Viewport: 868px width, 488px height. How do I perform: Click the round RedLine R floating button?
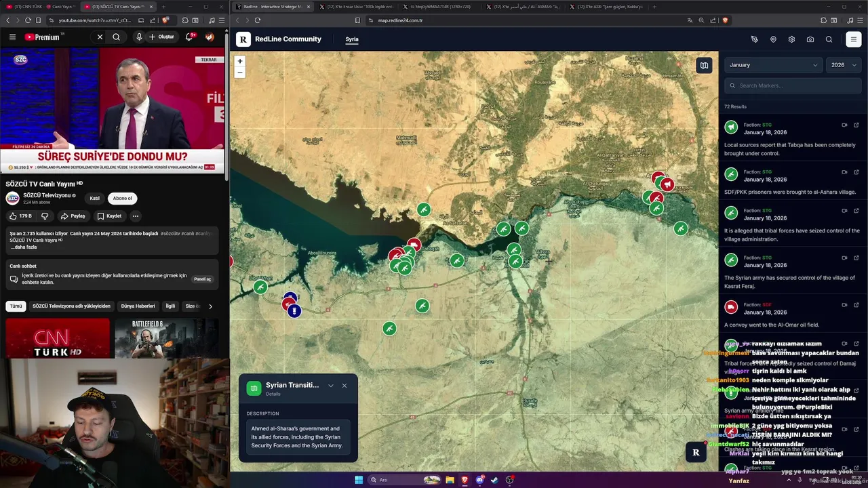[x=696, y=452]
